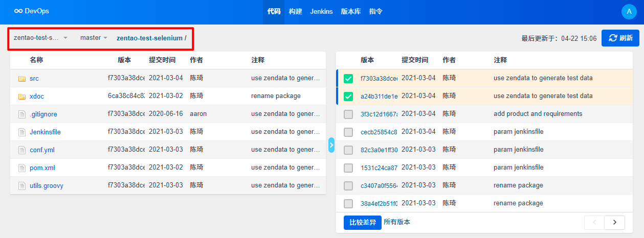This screenshot has width=644, height=238.
Task: Click the 刷新 refresh button
Action: 620,38
